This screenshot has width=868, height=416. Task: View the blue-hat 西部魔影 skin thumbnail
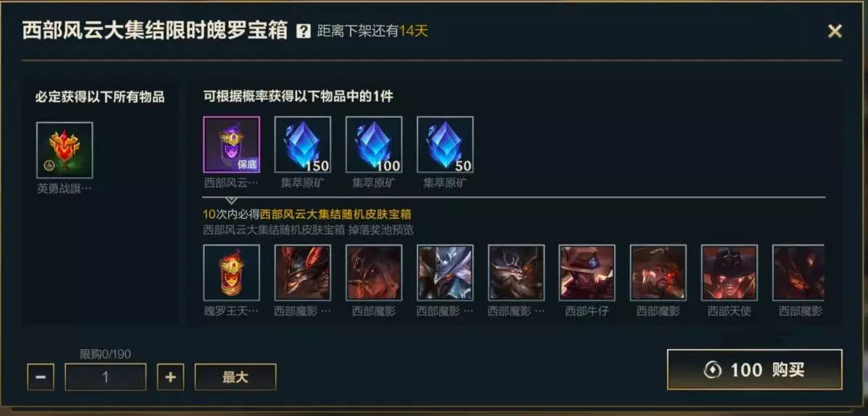[445, 273]
